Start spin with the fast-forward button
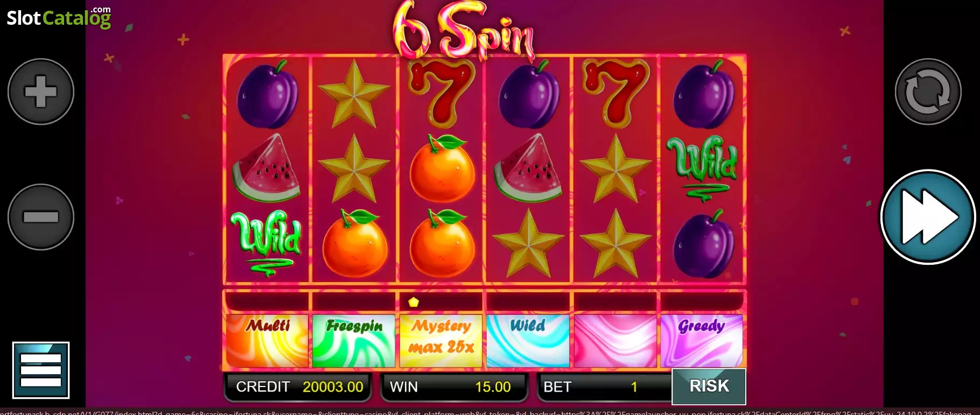The image size is (980, 415). point(928,217)
